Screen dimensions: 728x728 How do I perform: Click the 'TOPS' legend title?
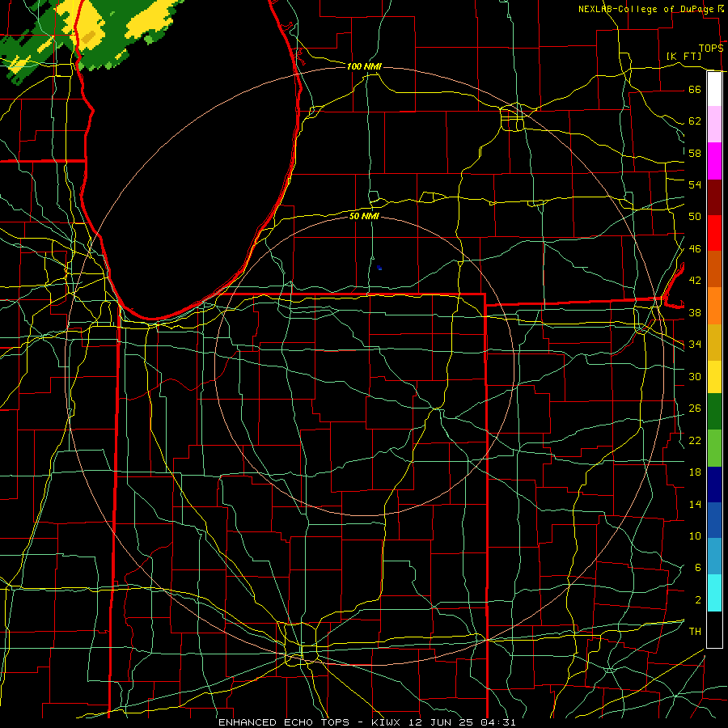711,49
